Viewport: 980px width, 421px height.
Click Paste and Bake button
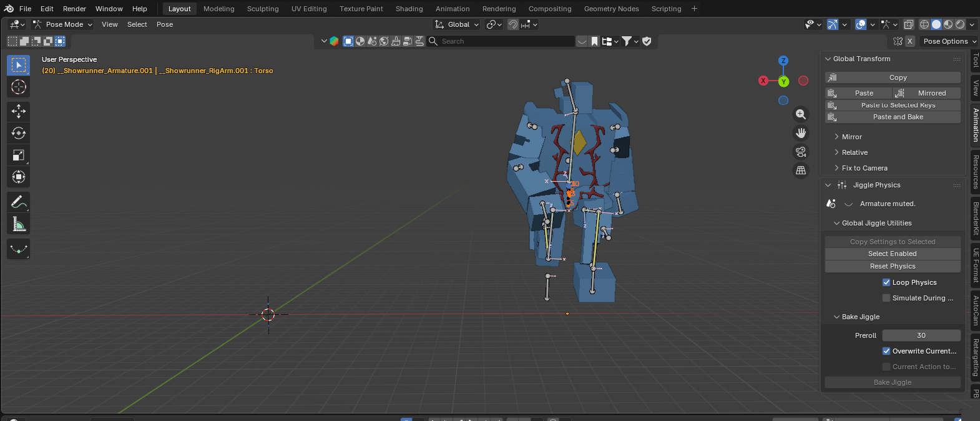pyautogui.click(x=893, y=117)
